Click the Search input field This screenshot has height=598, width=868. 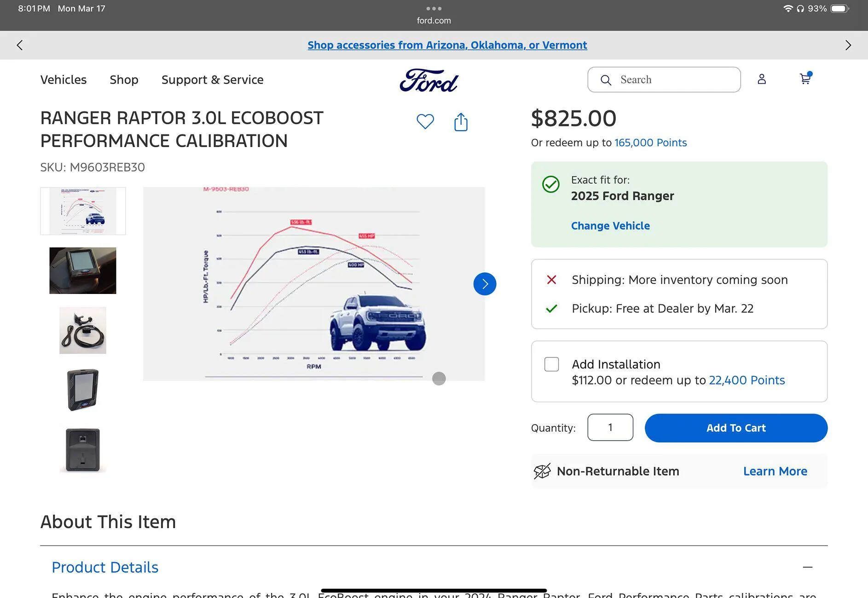coord(664,80)
